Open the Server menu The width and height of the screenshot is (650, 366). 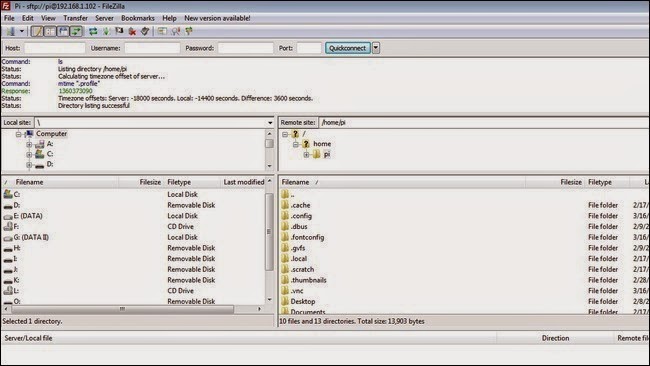[x=104, y=18]
